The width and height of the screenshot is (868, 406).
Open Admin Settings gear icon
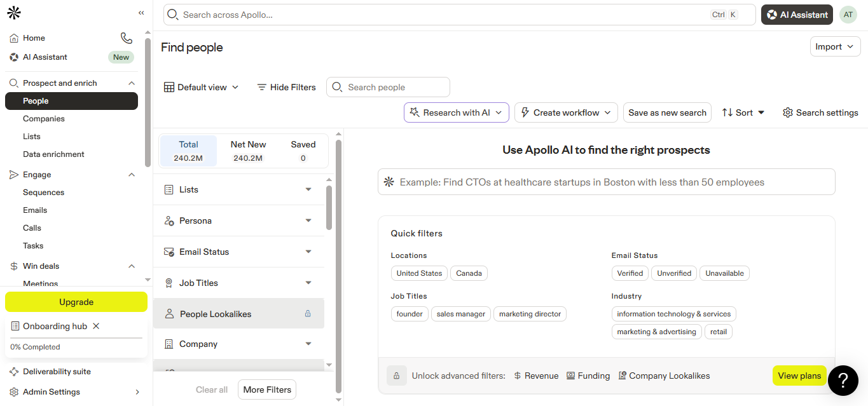[14, 392]
